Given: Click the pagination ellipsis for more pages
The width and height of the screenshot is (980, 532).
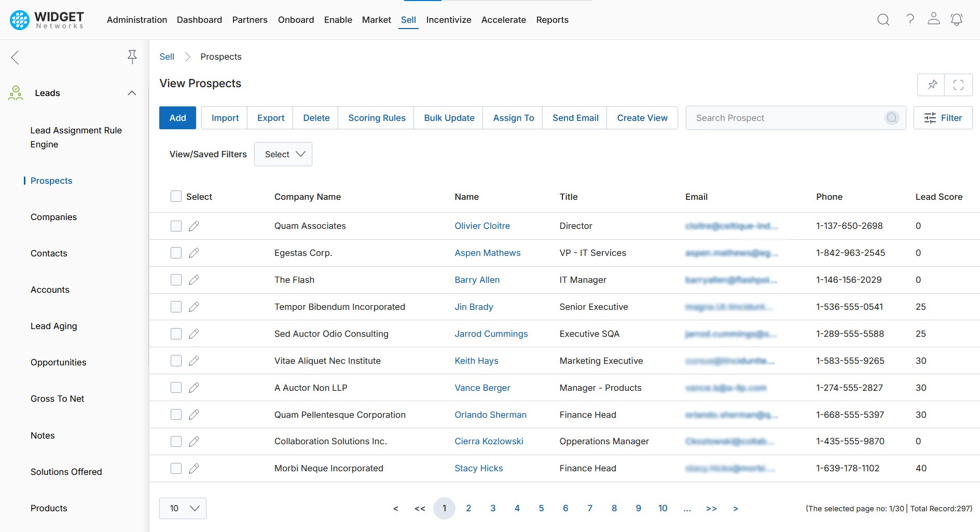Looking at the screenshot, I should coord(687,508).
